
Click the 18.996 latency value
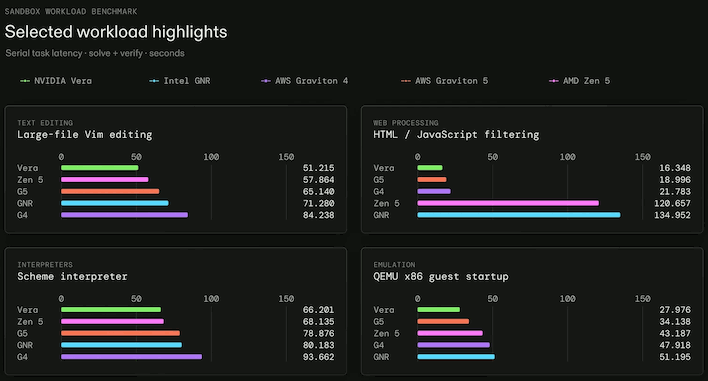675,180
